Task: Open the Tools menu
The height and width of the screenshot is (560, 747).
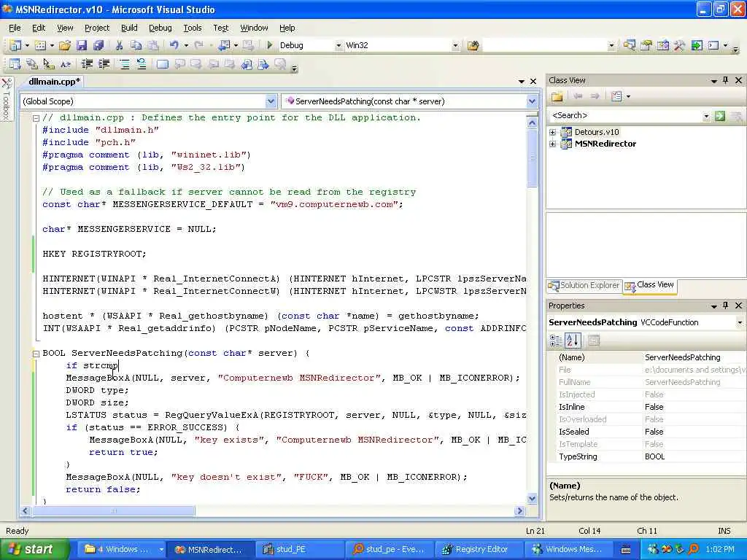Action: click(x=193, y=28)
